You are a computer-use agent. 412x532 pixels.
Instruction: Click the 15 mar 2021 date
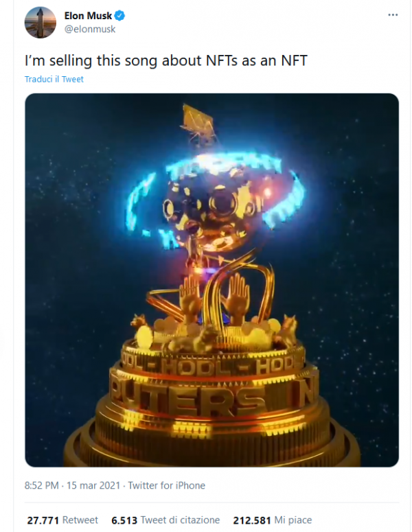[93, 485]
